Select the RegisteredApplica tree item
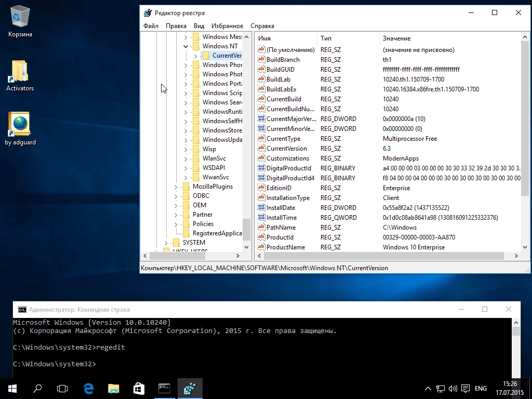 tap(217, 233)
